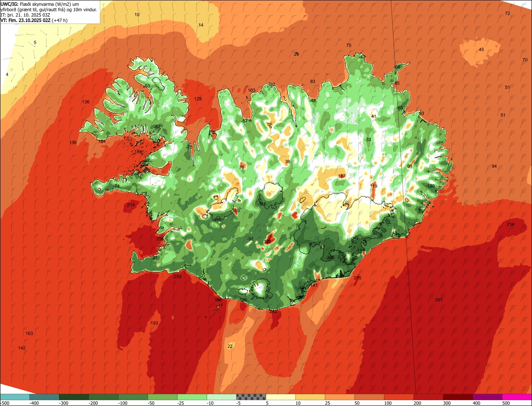Click the dark teal -400 to -300 legend swatch
This screenshot has height=406, width=532.
click(44, 397)
